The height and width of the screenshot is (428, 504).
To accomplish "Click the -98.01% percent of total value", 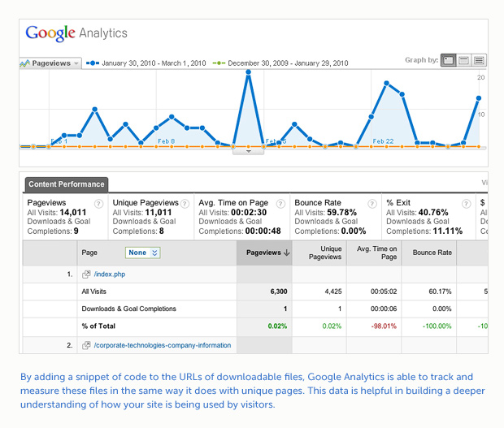I will click(x=384, y=326).
